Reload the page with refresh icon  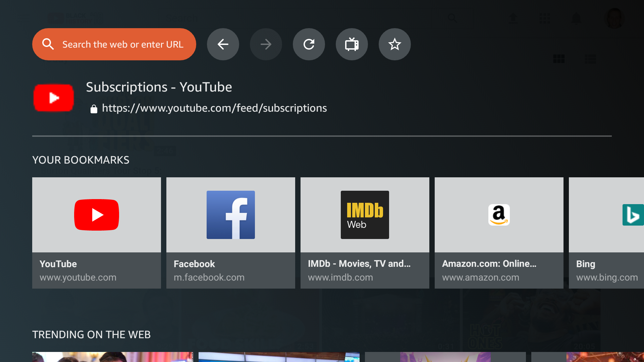tap(309, 44)
